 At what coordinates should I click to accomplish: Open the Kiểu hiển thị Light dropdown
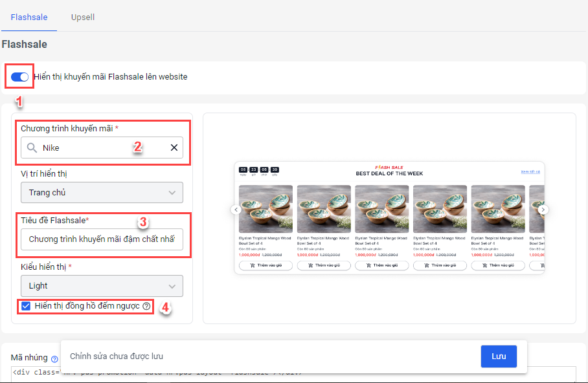pyautogui.click(x=102, y=286)
